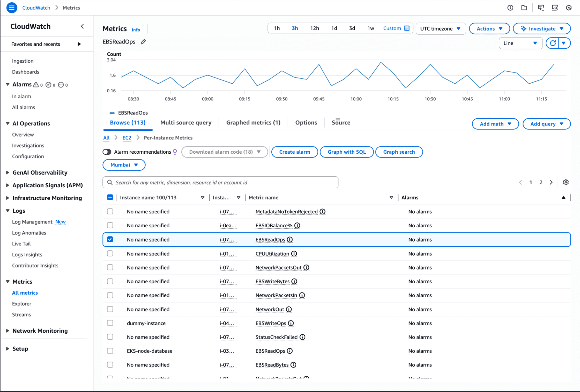
Task: Open the Multi source query tab
Action: (186, 123)
